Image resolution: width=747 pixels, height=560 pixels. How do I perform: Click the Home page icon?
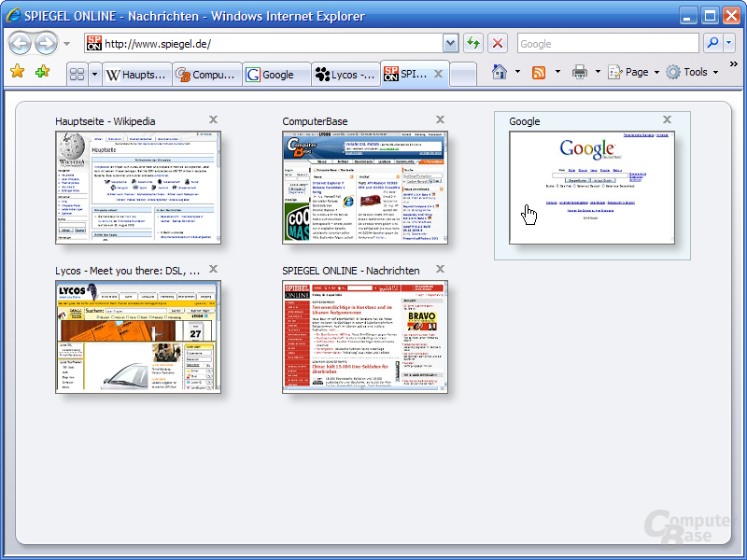pos(500,72)
